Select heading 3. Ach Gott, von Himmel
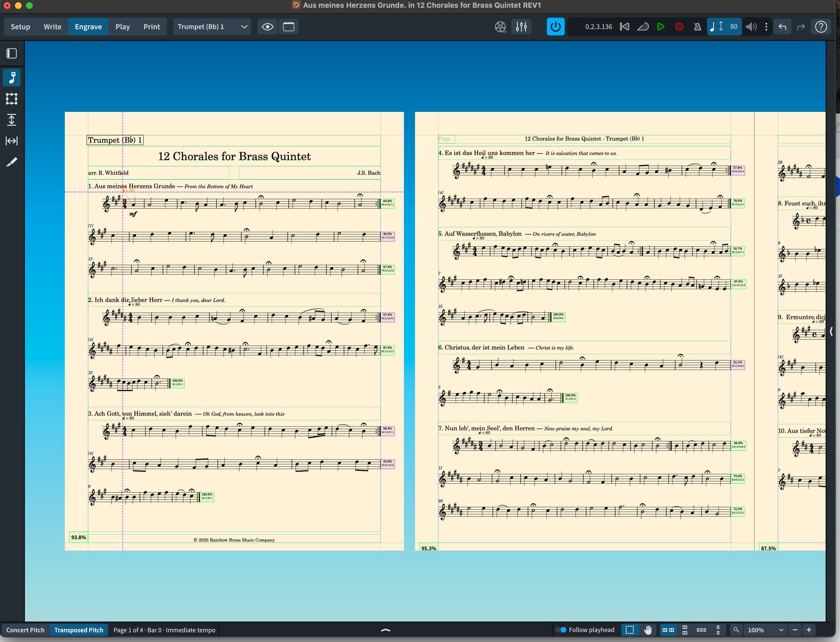 coord(186,414)
